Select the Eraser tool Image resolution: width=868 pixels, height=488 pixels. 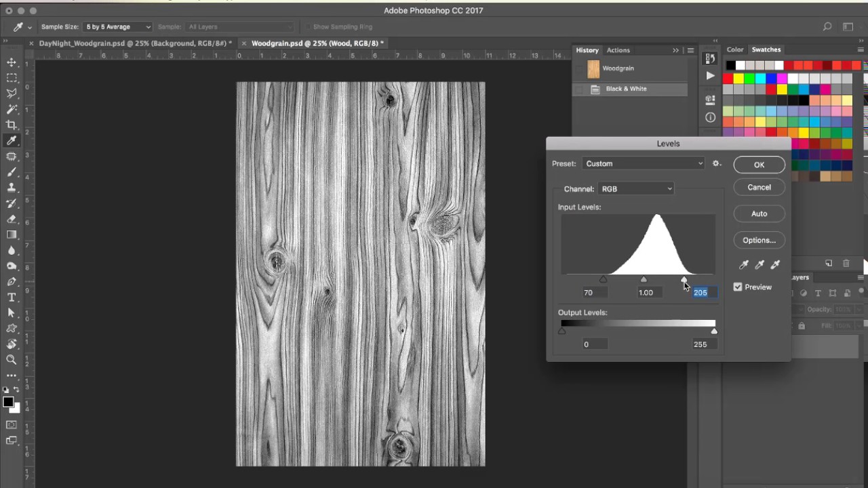[x=12, y=219]
